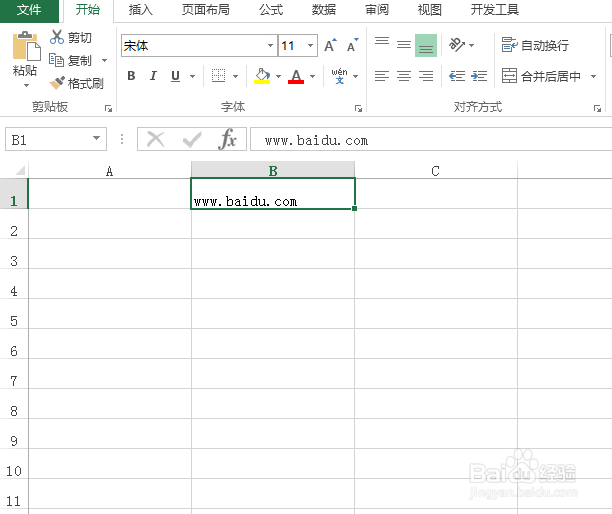Open clipboard group dialog launcher

(108, 108)
